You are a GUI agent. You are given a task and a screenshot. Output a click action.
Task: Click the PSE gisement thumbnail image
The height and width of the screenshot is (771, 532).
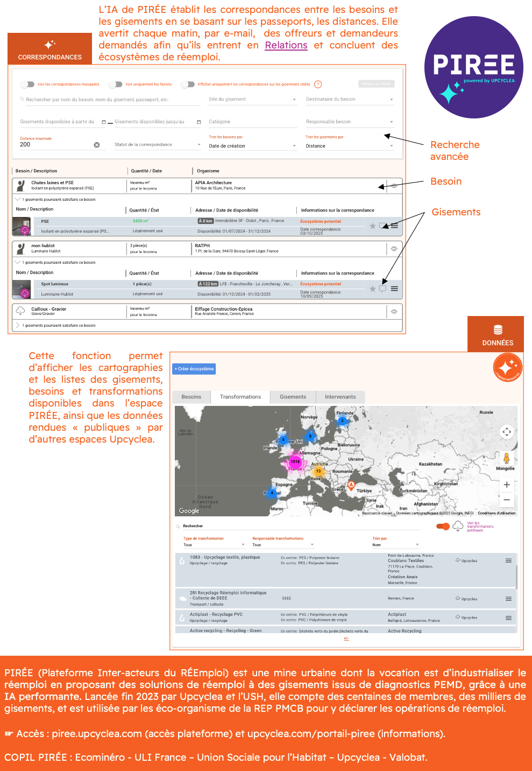pyautogui.click(x=22, y=227)
